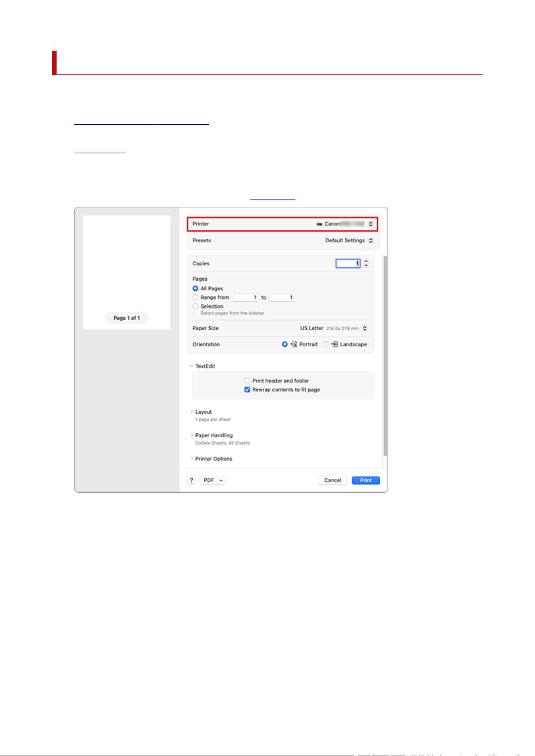Expand the Paper Handling section

(x=192, y=435)
